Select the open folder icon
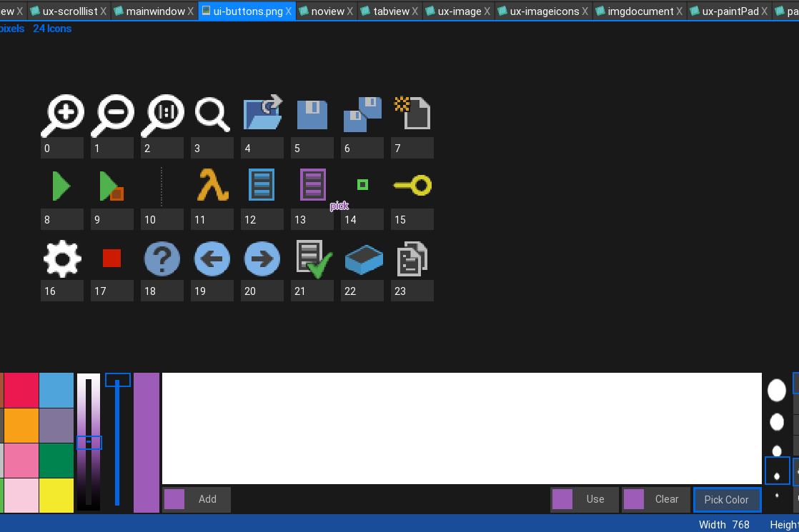This screenshot has width=799, height=532. pos(262,114)
